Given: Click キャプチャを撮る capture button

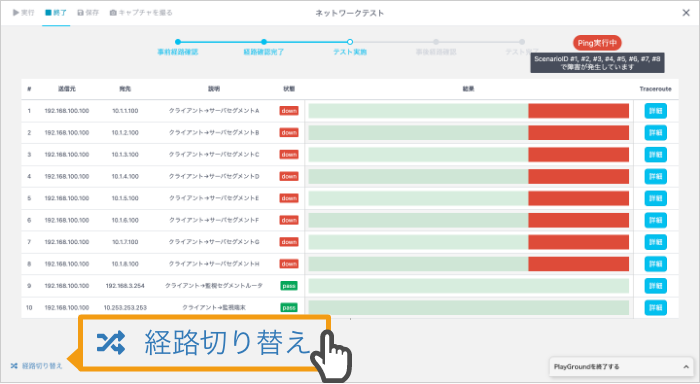Looking at the screenshot, I should [141, 13].
